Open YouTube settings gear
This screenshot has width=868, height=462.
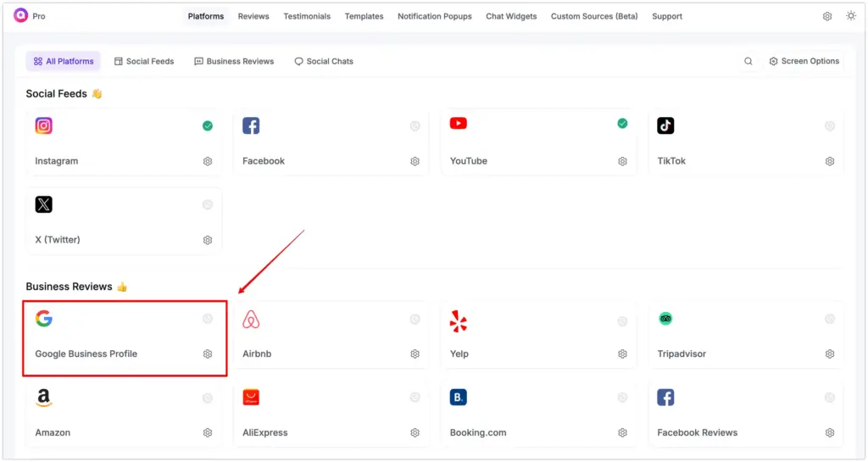click(x=623, y=162)
